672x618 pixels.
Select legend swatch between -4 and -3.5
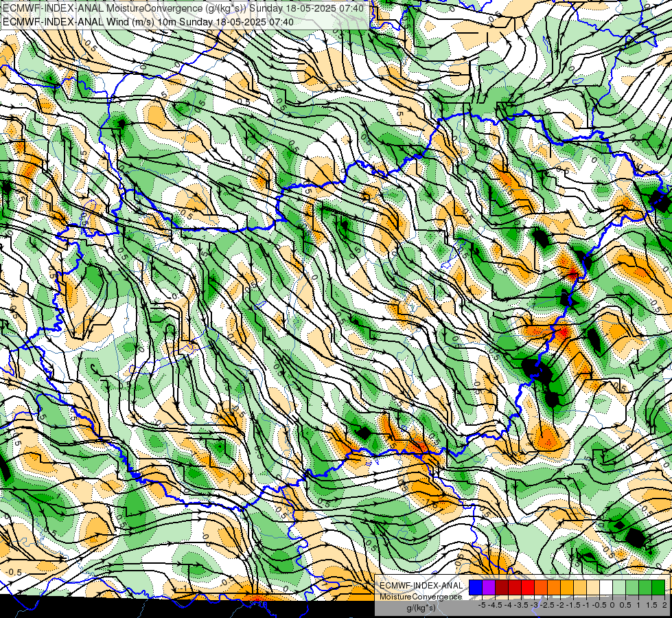515,588
